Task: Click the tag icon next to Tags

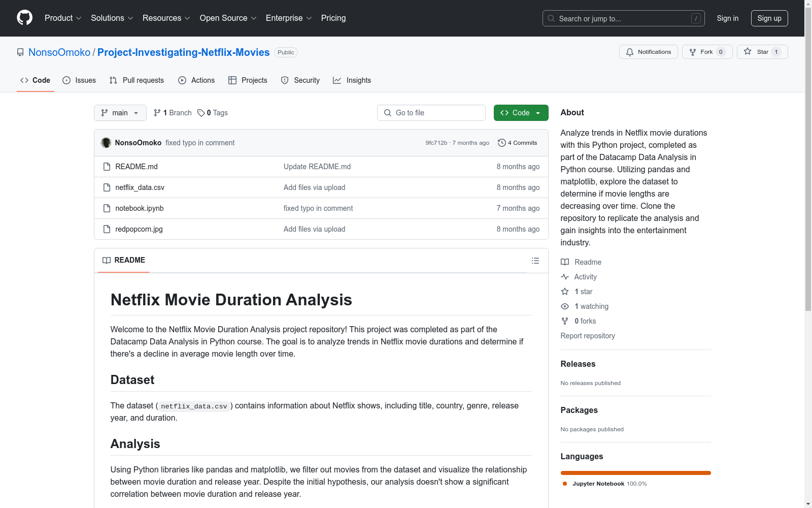Action: coord(201,113)
